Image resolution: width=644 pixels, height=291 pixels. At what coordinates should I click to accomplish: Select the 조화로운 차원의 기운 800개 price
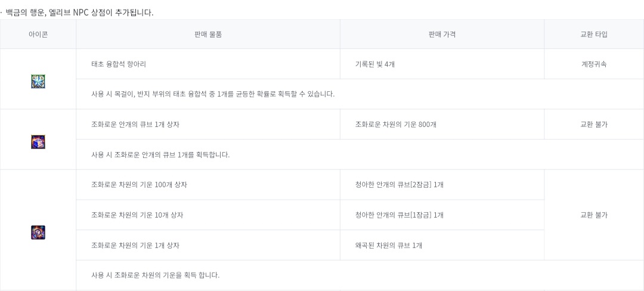[400, 125]
